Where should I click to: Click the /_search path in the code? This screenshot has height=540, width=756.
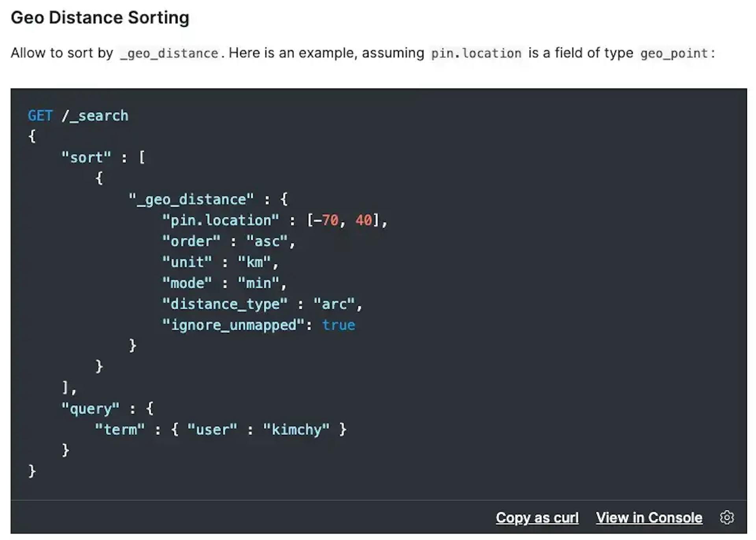[x=95, y=116]
